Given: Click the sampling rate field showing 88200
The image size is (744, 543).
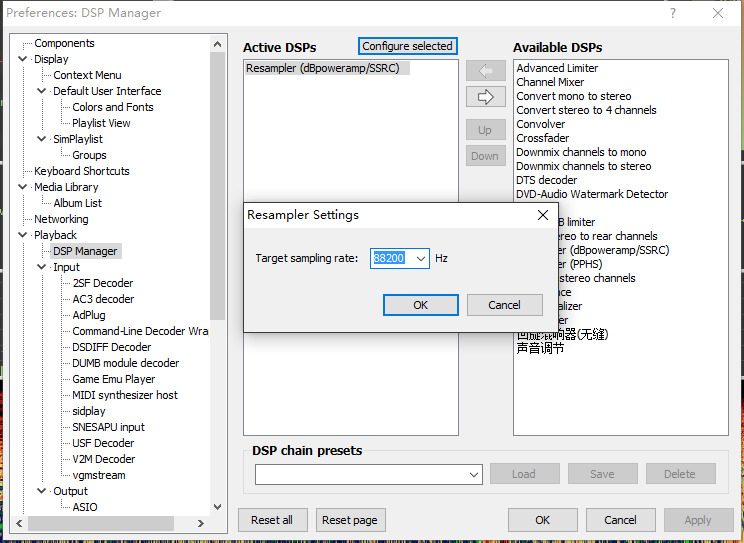Looking at the screenshot, I should 389,258.
